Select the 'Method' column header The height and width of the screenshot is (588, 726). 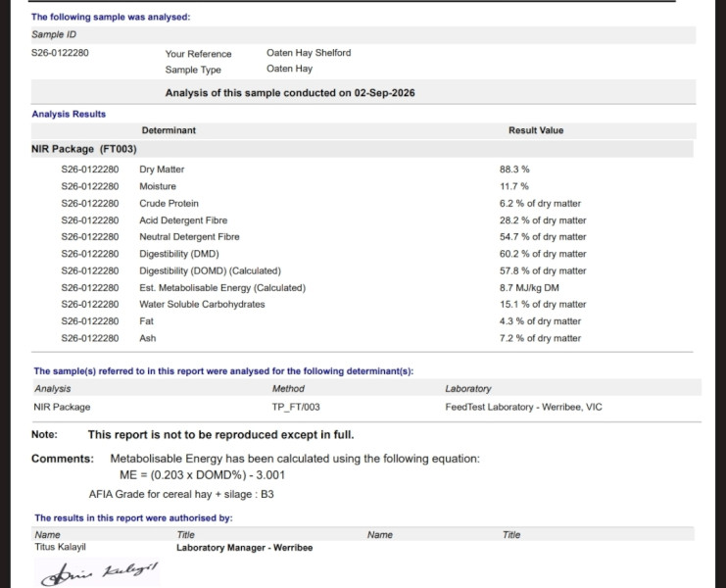pyautogui.click(x=288, y=389)
